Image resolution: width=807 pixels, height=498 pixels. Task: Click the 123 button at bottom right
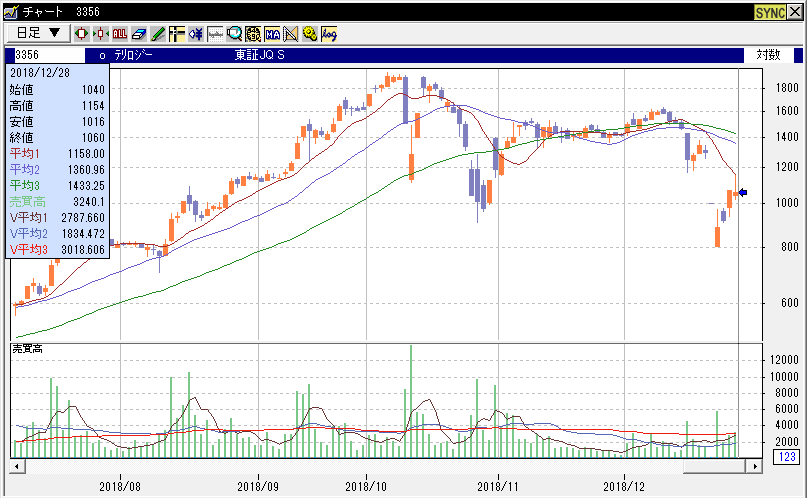pos(784,457)
